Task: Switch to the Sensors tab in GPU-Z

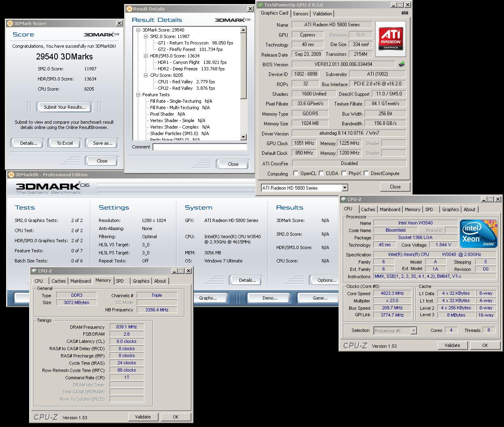Action: (301, 14)
